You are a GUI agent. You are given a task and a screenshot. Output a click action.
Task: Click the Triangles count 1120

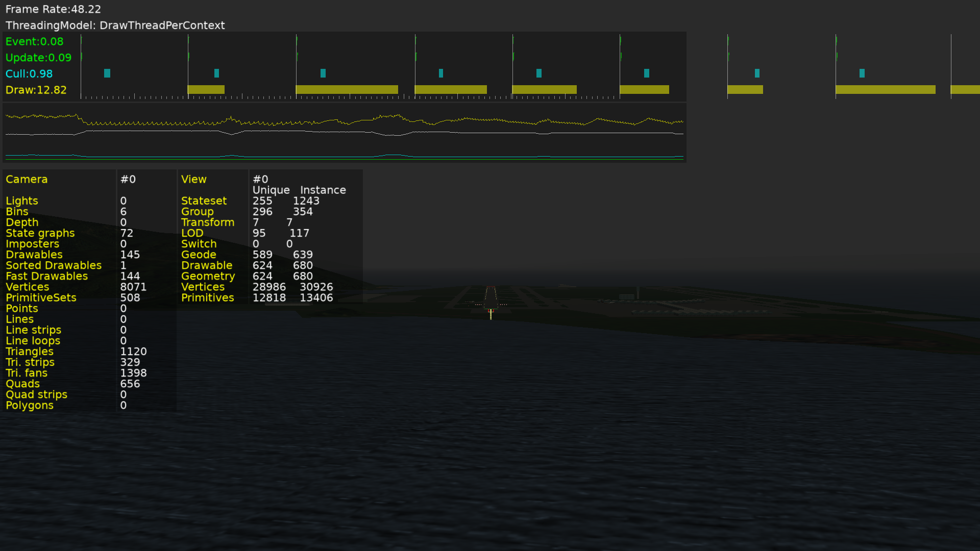tap(133, 352)
